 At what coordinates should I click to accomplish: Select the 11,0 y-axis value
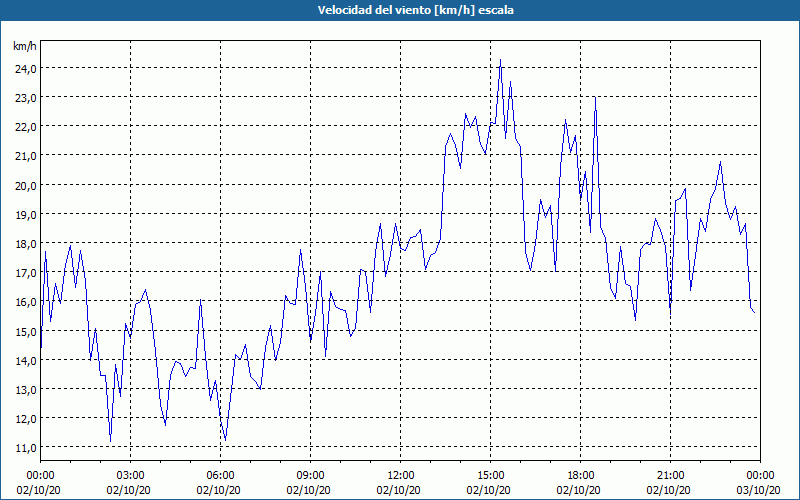(x=25, y=448)
